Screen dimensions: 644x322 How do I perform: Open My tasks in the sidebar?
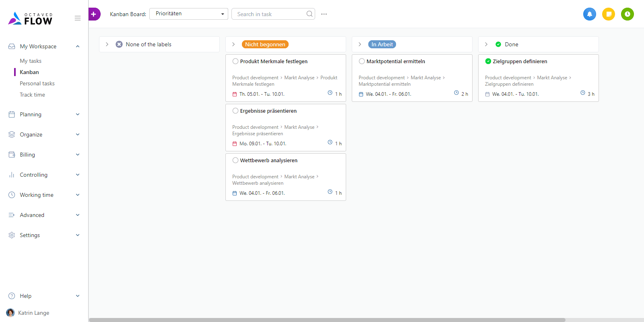click(x=31, y=61)
